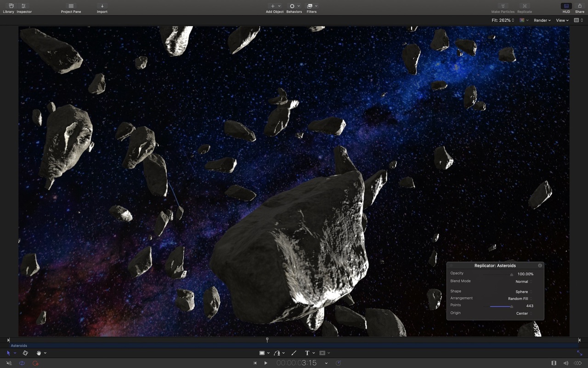Select the Pan (hand) tool
The image size is (588, 368).
pyautogui.click(x=39, y=353)
